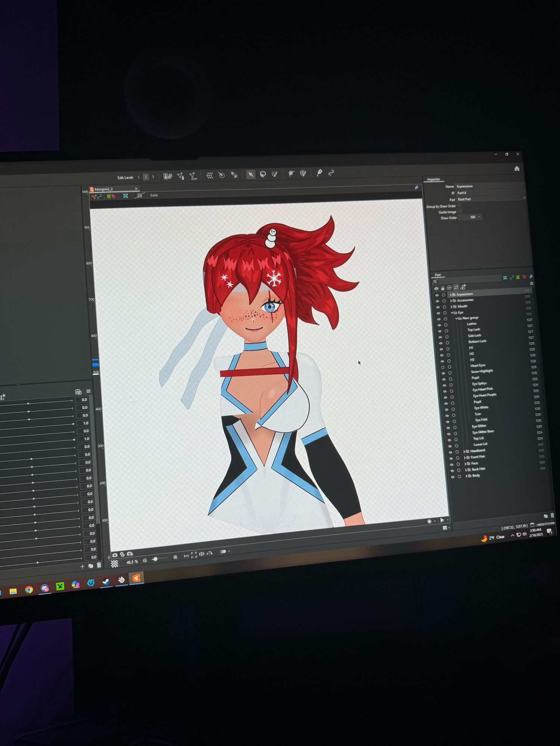Expand the Expressions folder

tap(450, 295)
